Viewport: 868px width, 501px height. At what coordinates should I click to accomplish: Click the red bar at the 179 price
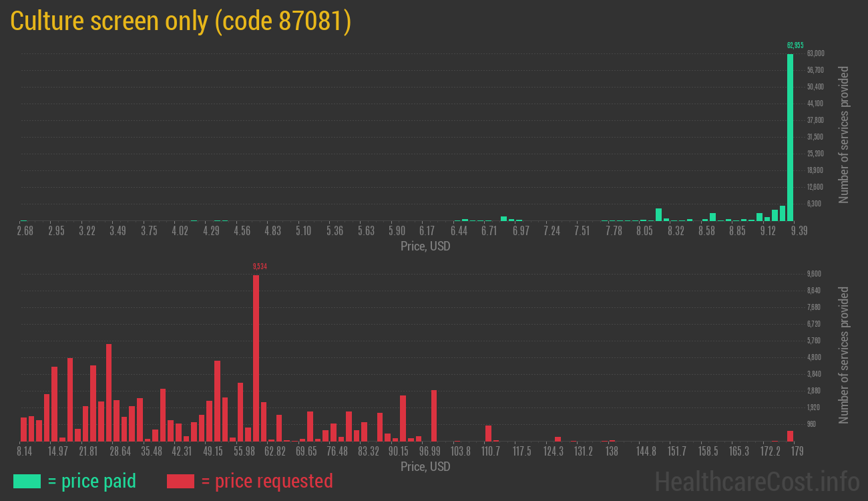pos(790,436)
